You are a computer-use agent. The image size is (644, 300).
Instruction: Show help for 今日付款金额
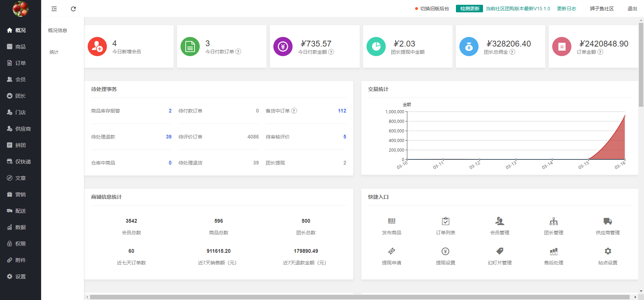pos(331,52)
